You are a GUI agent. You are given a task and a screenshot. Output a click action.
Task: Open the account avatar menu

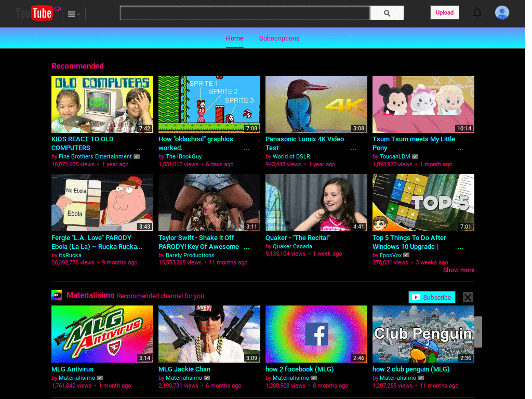(x=502, y=13)
